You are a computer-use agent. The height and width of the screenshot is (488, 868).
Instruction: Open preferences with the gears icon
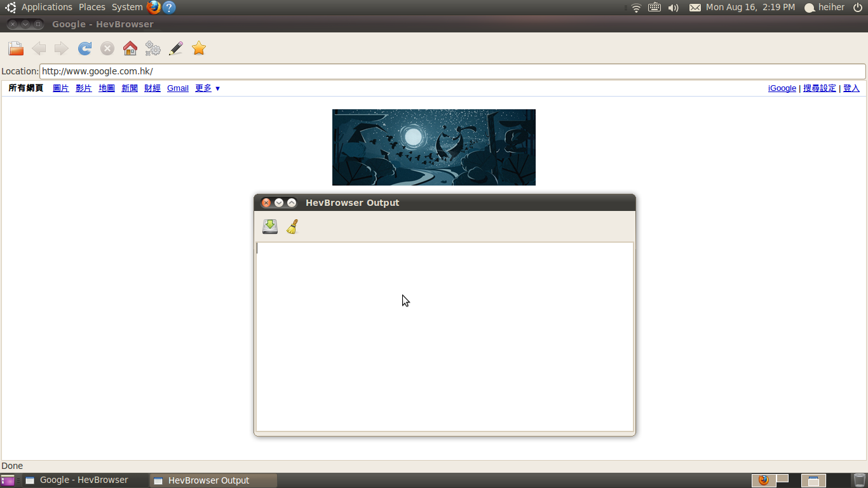pyautogui.click(x=153, y=48)
